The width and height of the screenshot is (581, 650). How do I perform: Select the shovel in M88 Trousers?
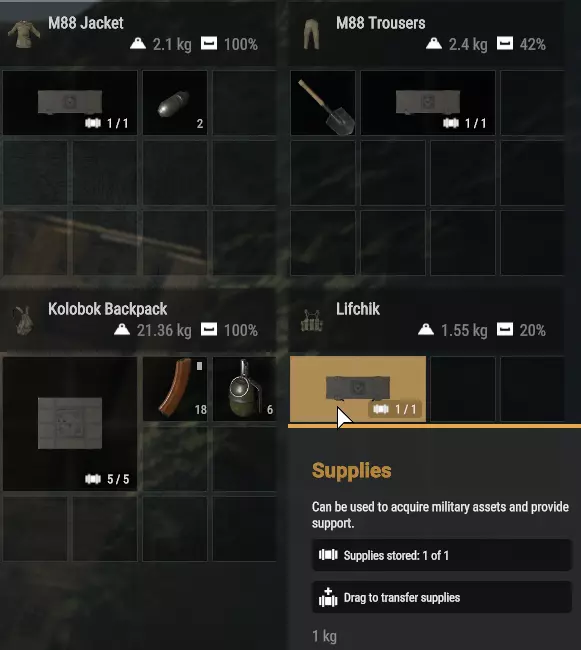(x=323, y=103)
